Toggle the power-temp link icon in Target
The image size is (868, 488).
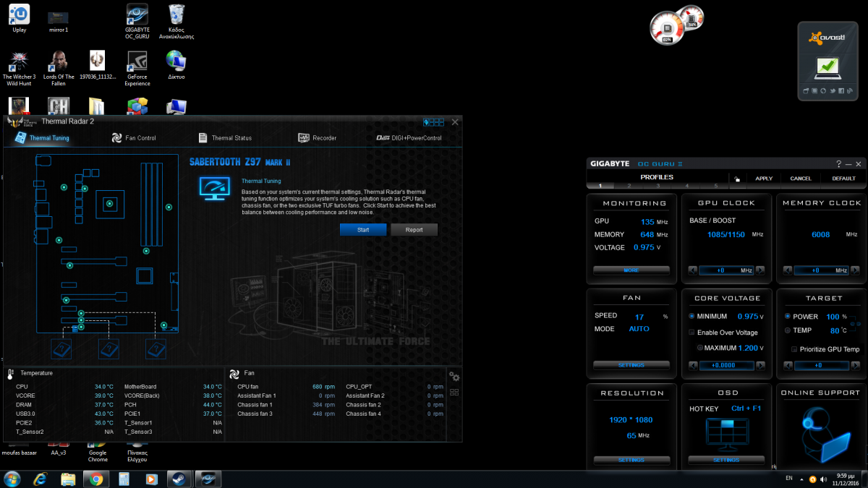point(855,323)
